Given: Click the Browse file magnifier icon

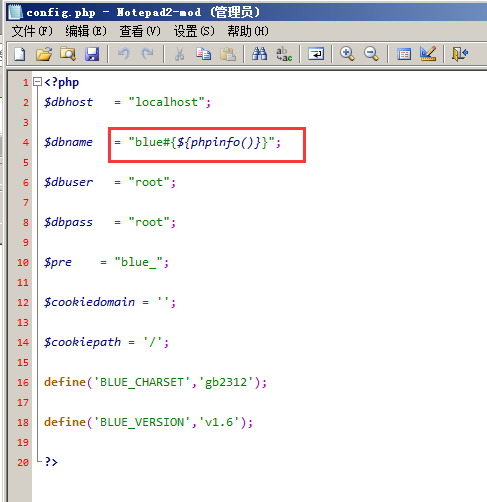Looking at the screenshot, I should (x=68, y=54).
